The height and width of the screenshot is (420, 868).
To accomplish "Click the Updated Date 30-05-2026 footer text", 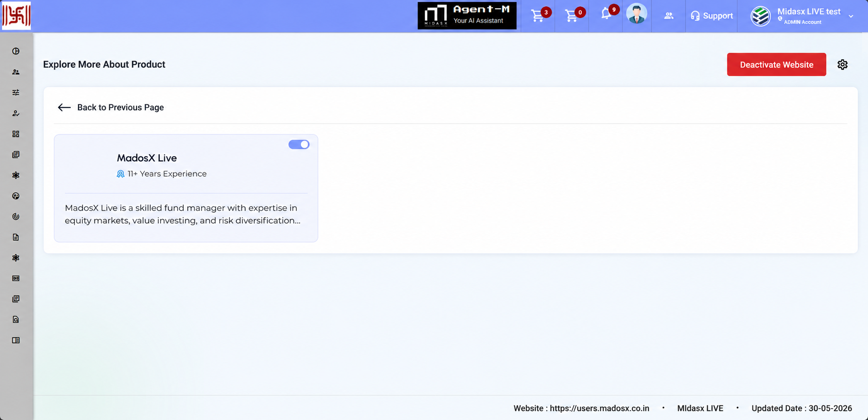I will pyautogui.click(x=802, y=408).
